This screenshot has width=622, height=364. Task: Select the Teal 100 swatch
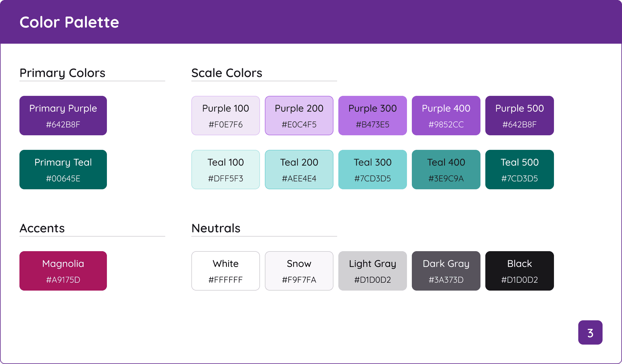point(225,170)
